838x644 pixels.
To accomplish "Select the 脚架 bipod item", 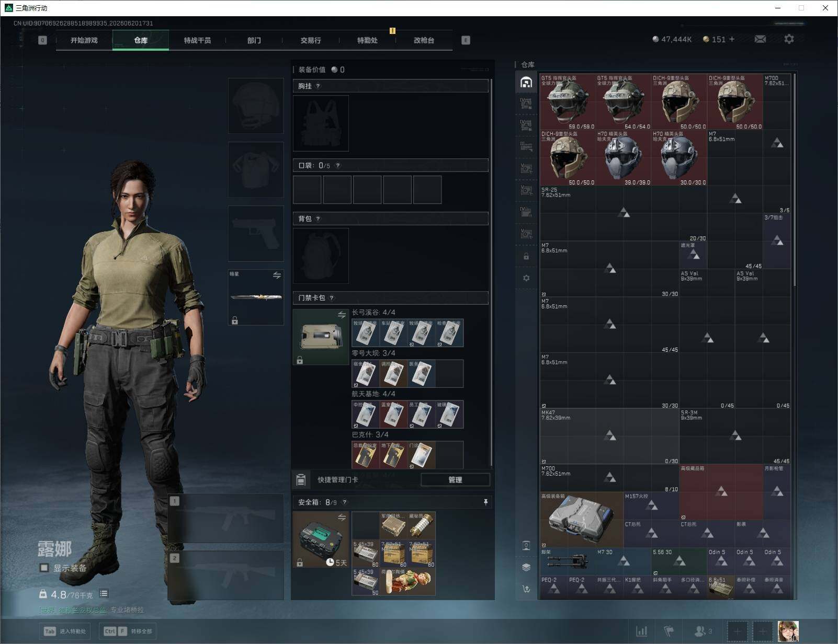I will 568,562.
